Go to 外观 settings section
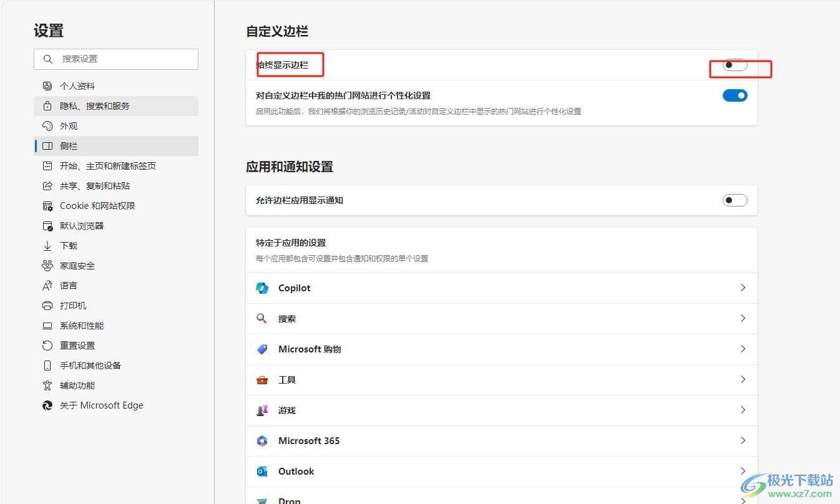The image size is (840, 504). tap(116, 126)
